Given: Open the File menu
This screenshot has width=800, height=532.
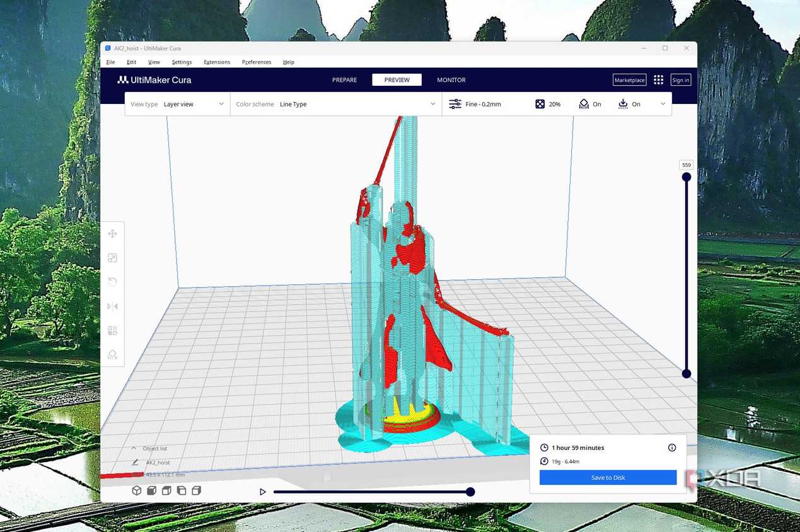Looking at the screenshot, I should click(110, 62).
